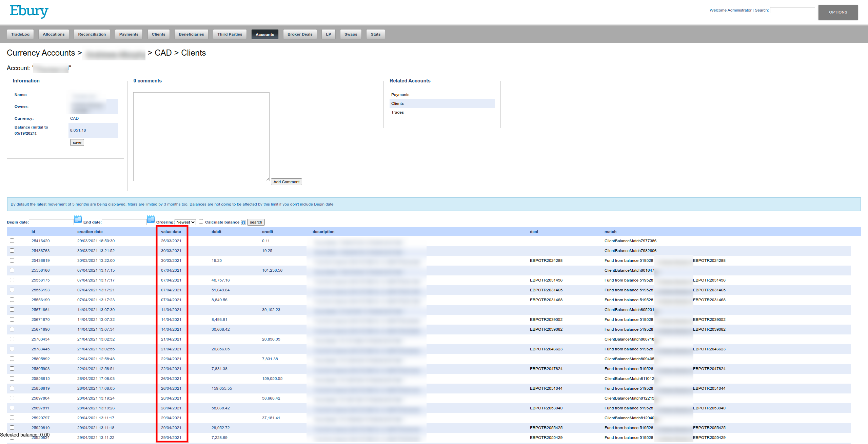868x444 pixels.
Task: Open deal EBPOTR2051044 link
Action: 546,388
